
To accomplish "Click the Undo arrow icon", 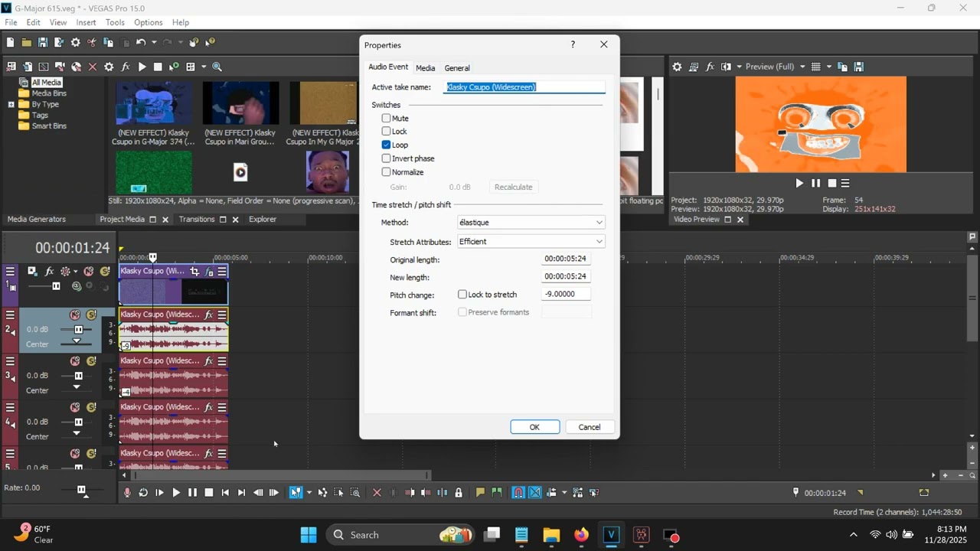I will click(x=141, y=43).
